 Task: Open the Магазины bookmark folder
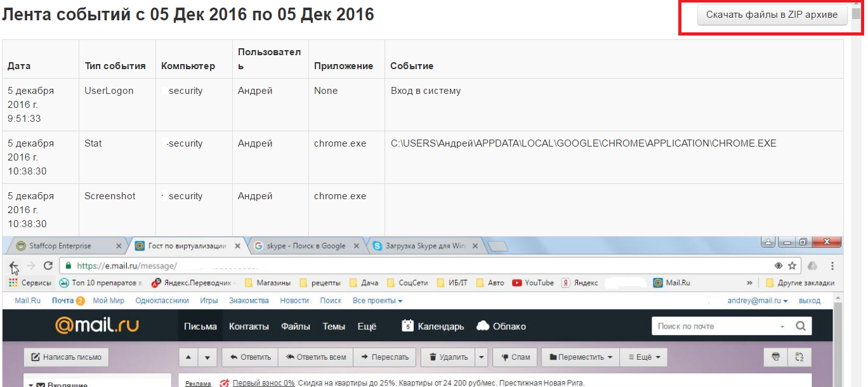268,283
